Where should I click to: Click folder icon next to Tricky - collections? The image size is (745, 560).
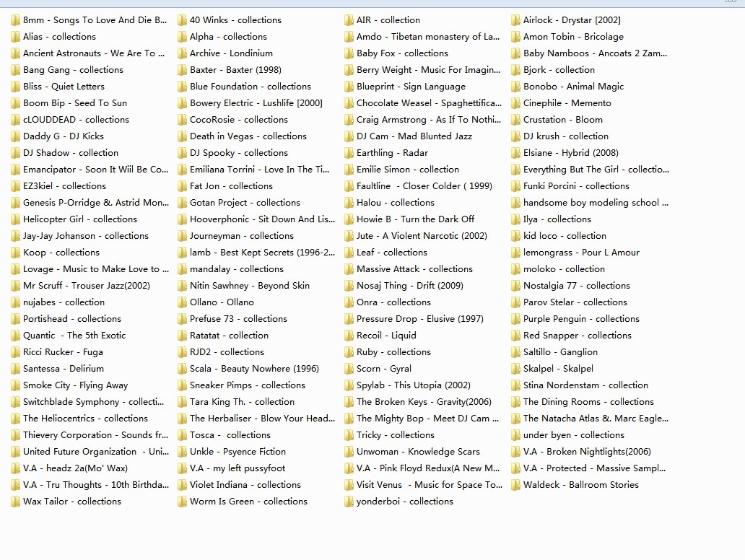(349, 435)
